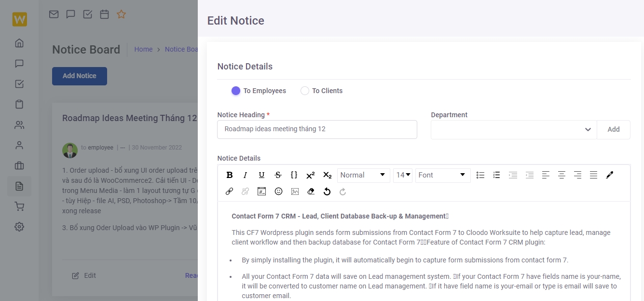Viewport: 644px width, 301px height.
Task: Open the emoji picker
Action: tap(278, 192)
